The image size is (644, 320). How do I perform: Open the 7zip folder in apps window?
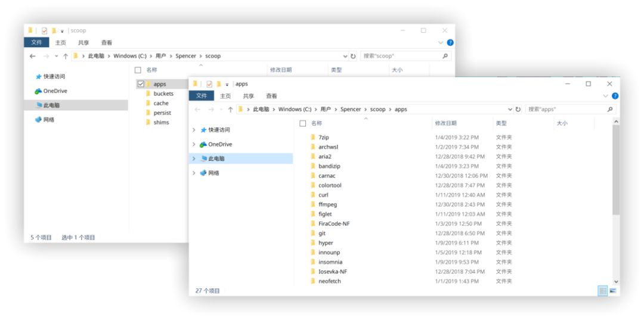tap(324, 138)
